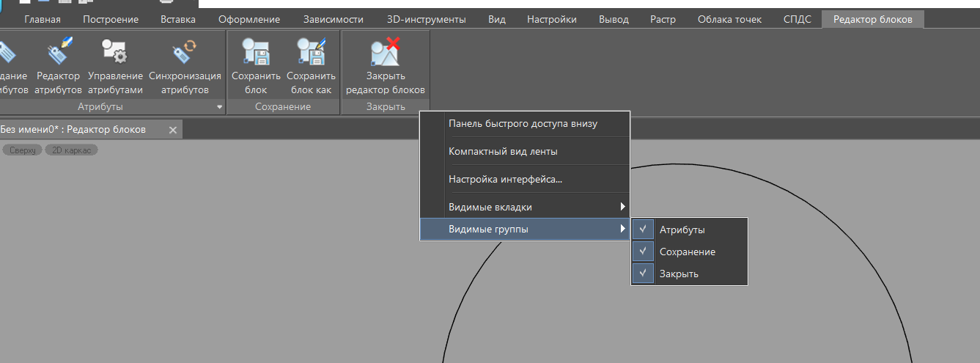The image size is (980, 363).
Task: Switch to Построение ribbon tab
Action: [111, 19]
